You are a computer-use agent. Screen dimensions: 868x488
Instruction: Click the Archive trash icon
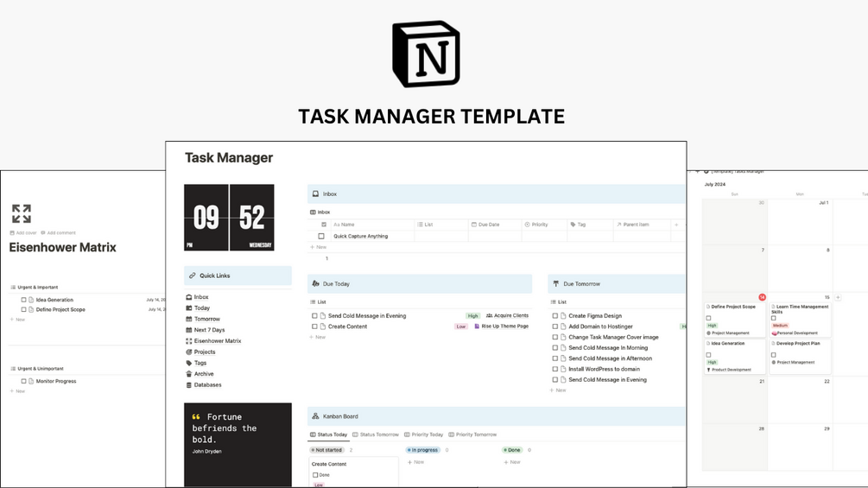pos(189,374)
